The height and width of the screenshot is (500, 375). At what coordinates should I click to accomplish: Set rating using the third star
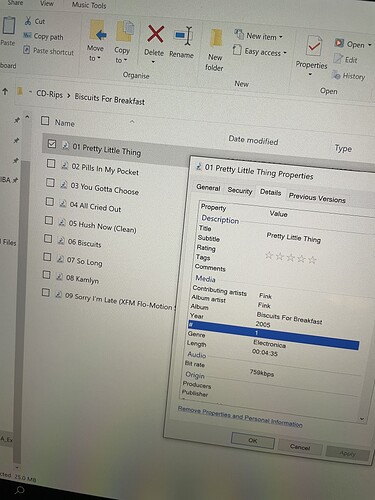tap(291, 257)
